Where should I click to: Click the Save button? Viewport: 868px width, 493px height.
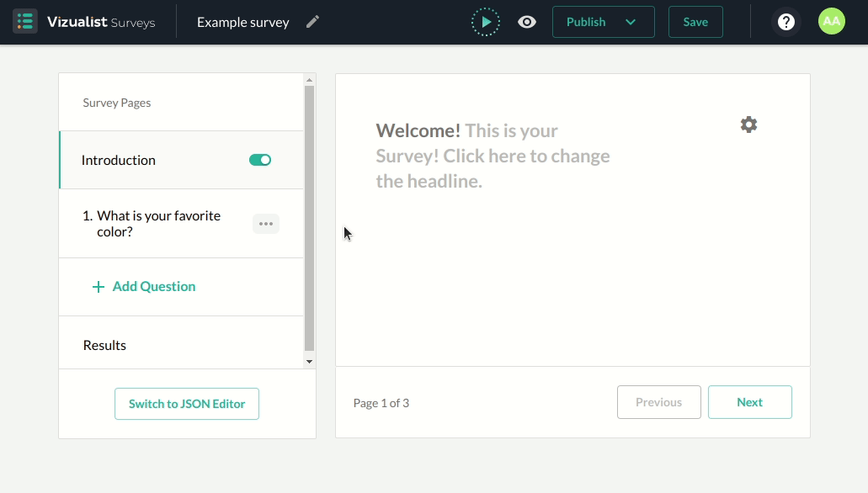695,22
